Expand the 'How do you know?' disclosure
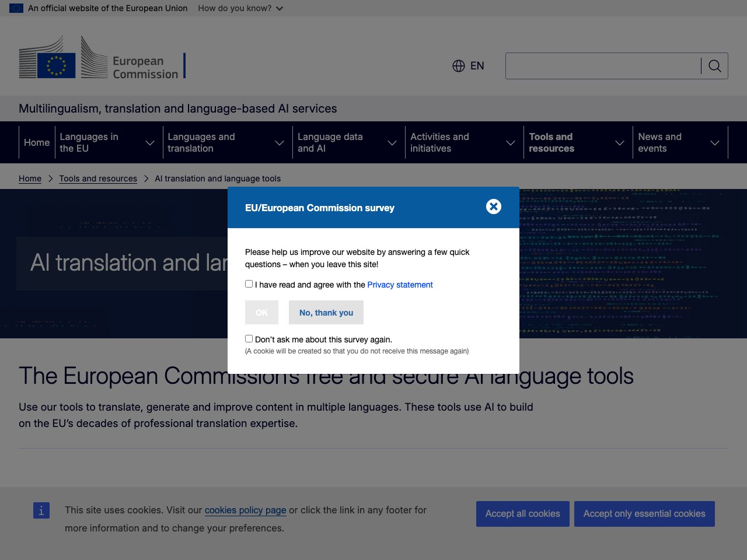 pyautogui.click(x=240, y=8)
